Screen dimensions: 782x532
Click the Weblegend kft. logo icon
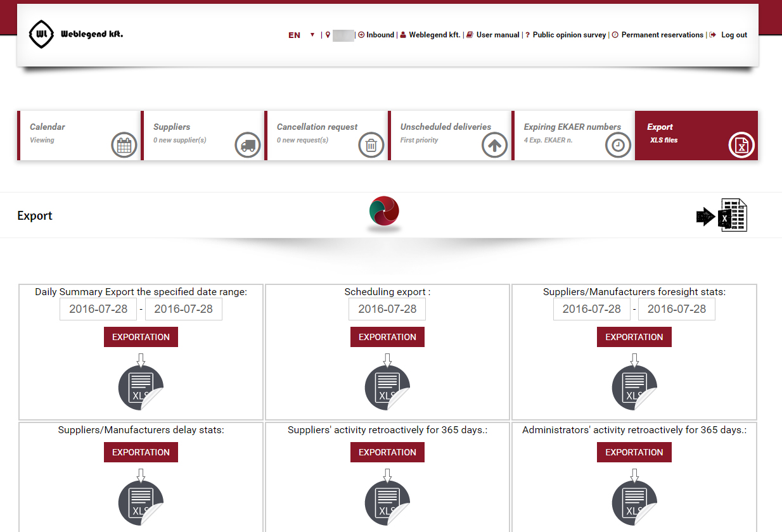[42, 35]
